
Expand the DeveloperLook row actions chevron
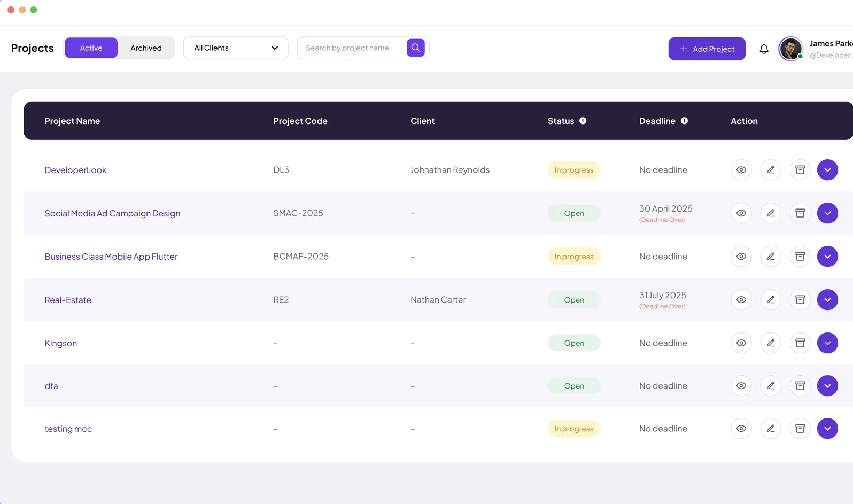coord(827,170)
